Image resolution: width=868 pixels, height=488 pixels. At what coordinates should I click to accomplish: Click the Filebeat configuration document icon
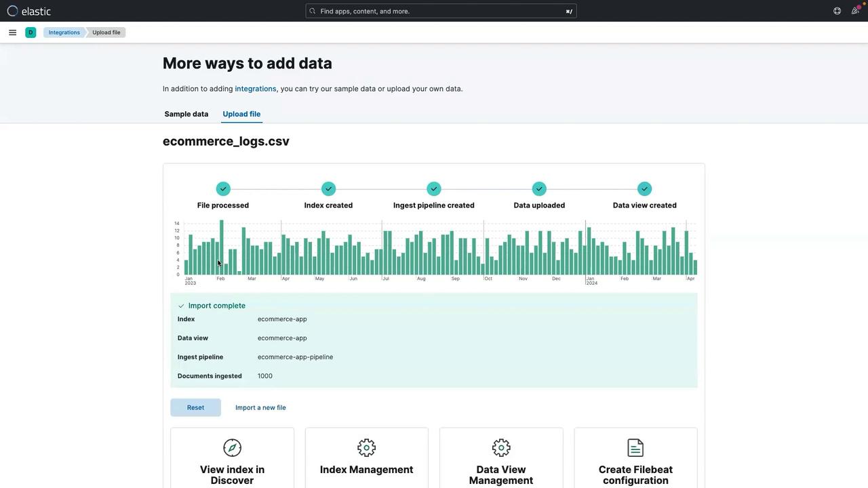tap(635, 448)
